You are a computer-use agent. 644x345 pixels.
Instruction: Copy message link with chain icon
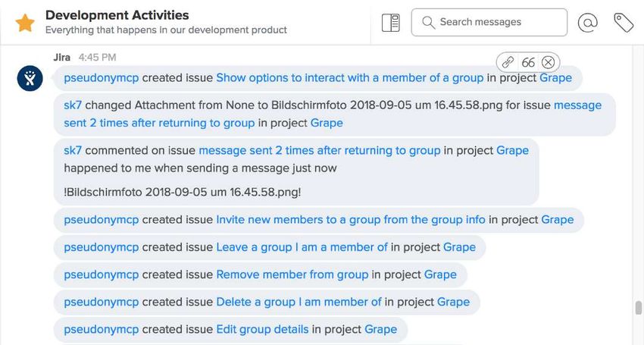click(x=508, y=62)
